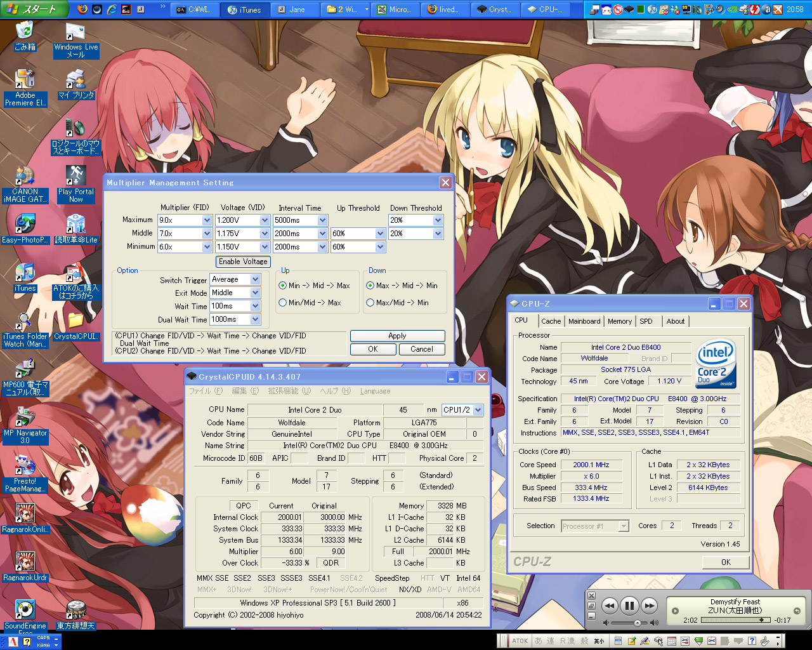Image resolution: width=812 pixels, height=650 pixels.
Task: Open Middle Up Threshold dropdown
Action: [x=380, y=234]
